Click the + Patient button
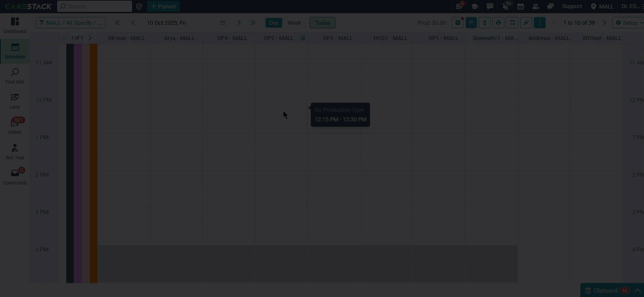This screenshot has height=297, width=644. pos(163,6)
